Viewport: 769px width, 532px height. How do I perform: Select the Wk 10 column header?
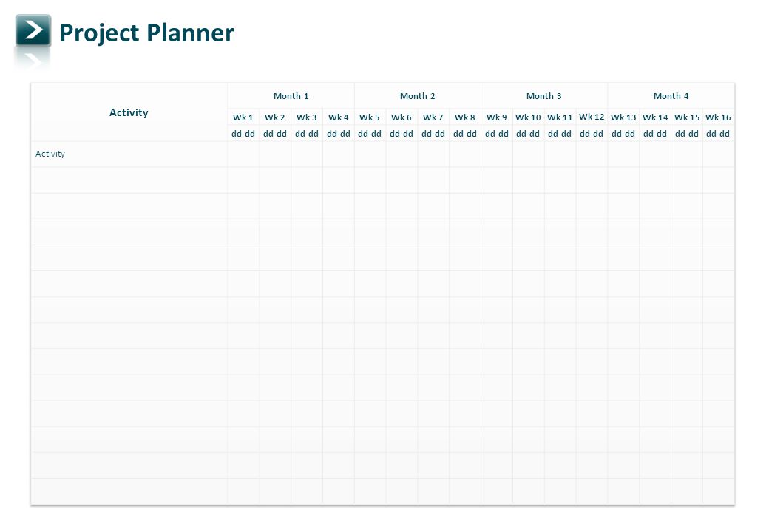point(528,117)
